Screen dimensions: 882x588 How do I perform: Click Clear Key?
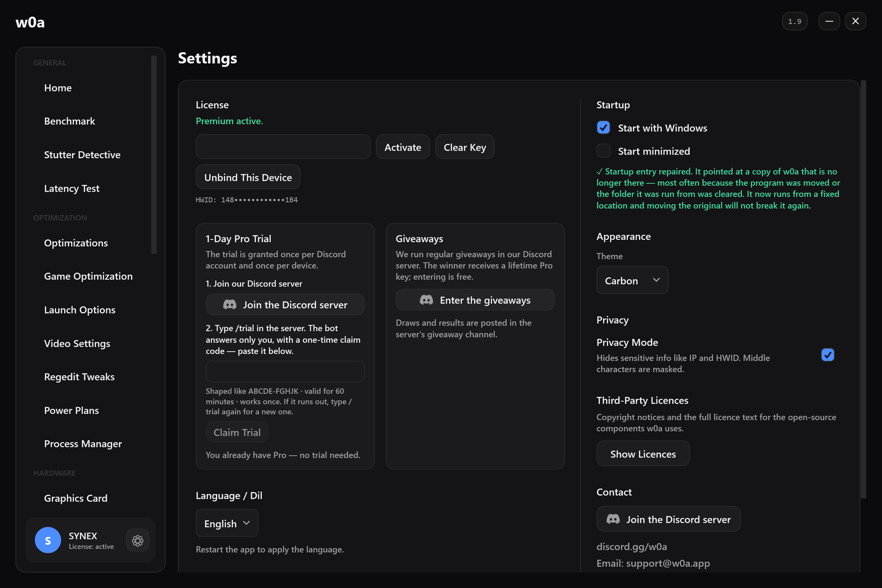pos(465,147)
